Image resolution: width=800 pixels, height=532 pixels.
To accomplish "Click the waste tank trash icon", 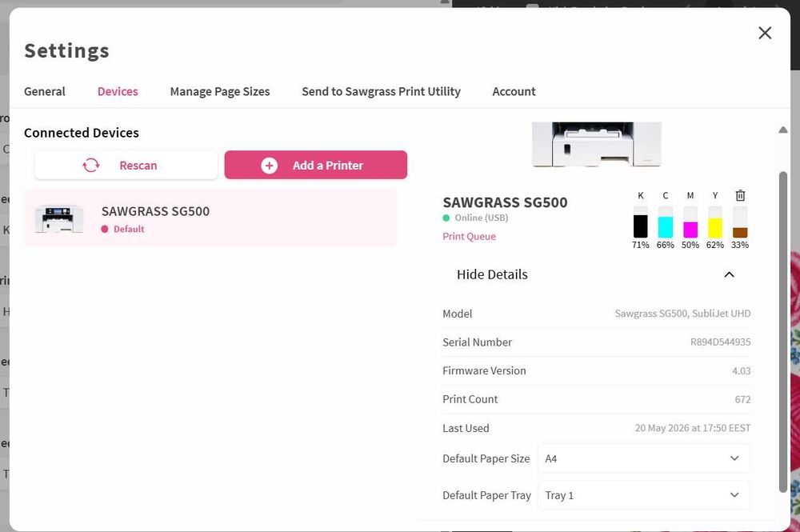I will click(x=740, y=195).
